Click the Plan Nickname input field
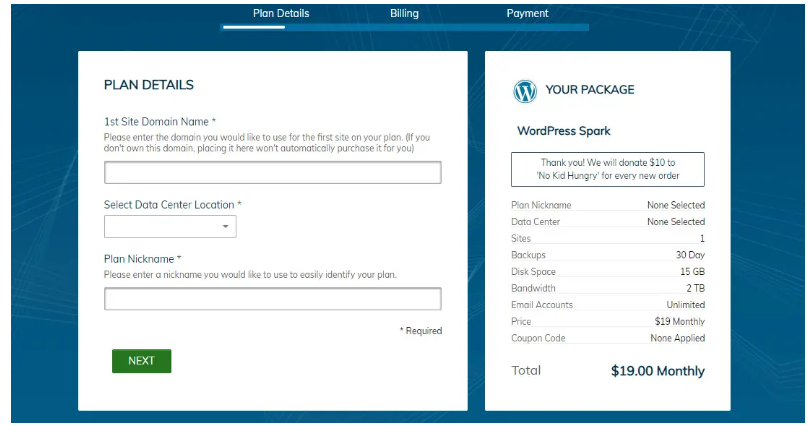 pos(273,299)
